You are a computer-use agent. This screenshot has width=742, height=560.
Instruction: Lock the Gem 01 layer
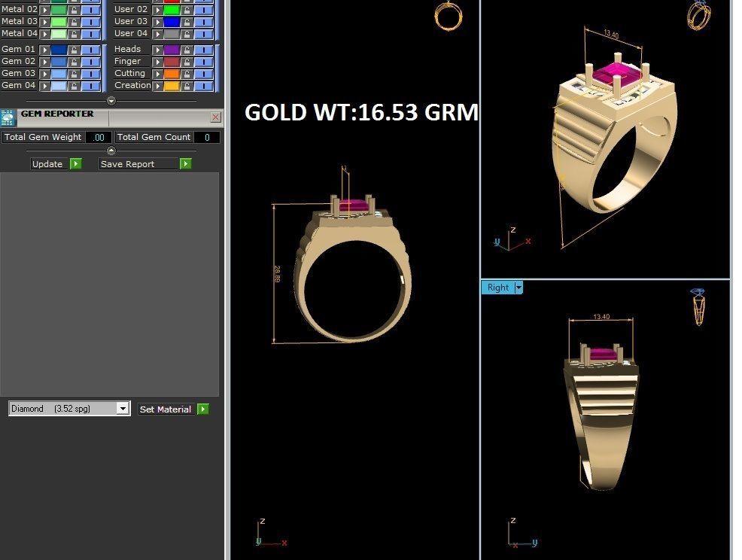coord(74,50)
